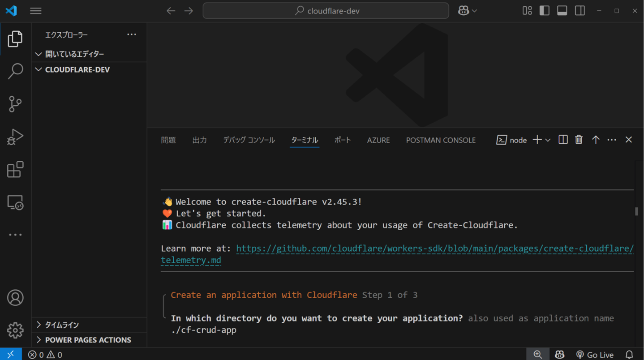Split the terminal
The image size is (644, 360).
(x=563, y=140)
